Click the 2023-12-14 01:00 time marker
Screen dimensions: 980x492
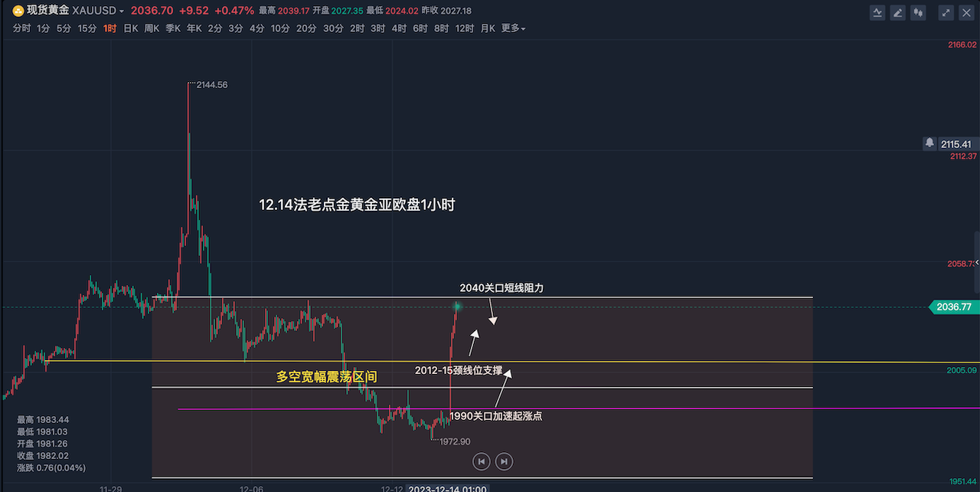coord(448,487)
